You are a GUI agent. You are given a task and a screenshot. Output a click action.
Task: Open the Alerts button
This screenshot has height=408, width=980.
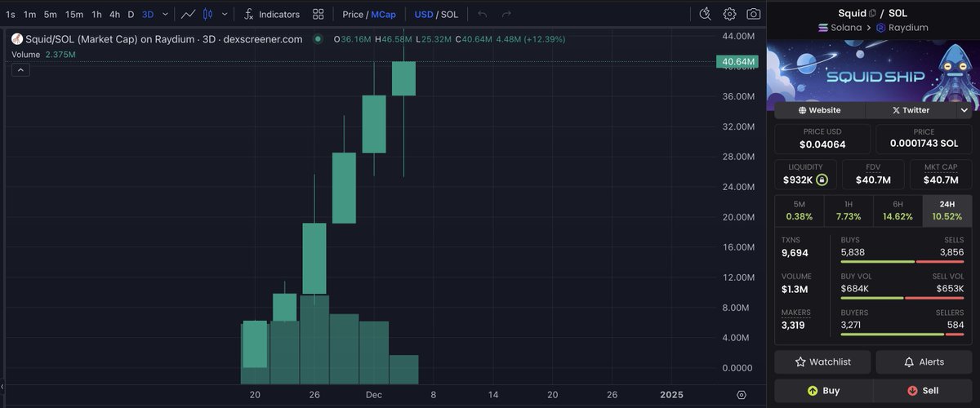point(924,361)
